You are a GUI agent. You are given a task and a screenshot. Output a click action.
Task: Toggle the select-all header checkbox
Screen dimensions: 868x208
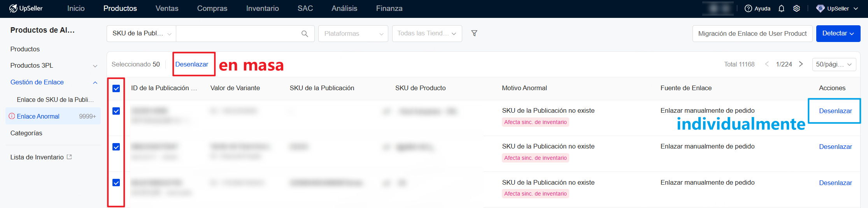coord(116,88)
